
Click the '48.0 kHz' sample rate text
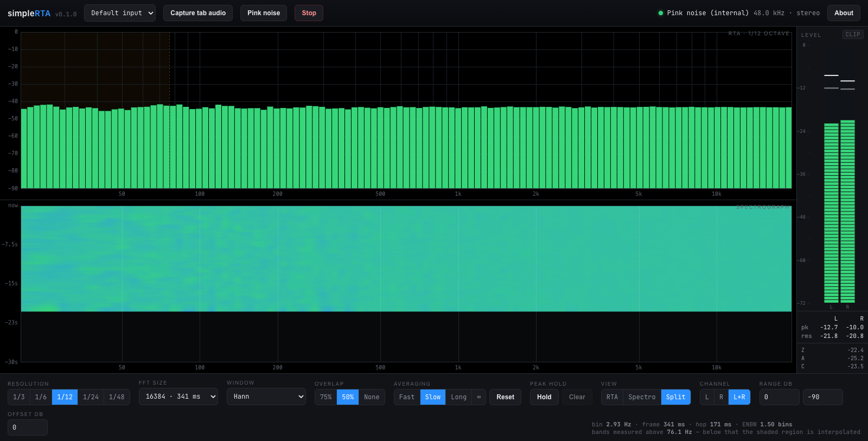769,13
